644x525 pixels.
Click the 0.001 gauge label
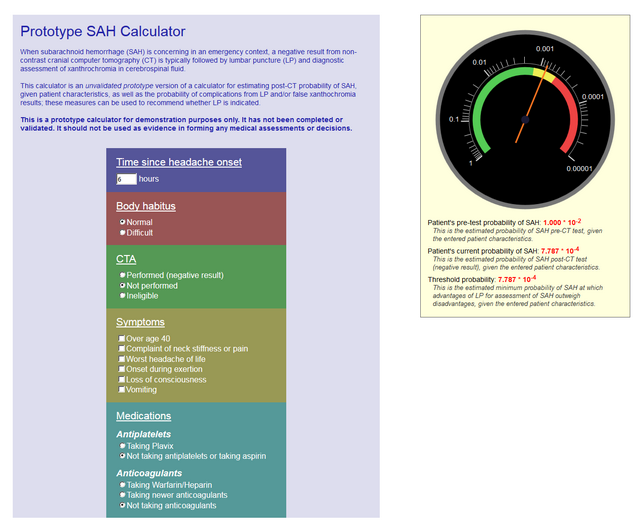tap(545, 49)
